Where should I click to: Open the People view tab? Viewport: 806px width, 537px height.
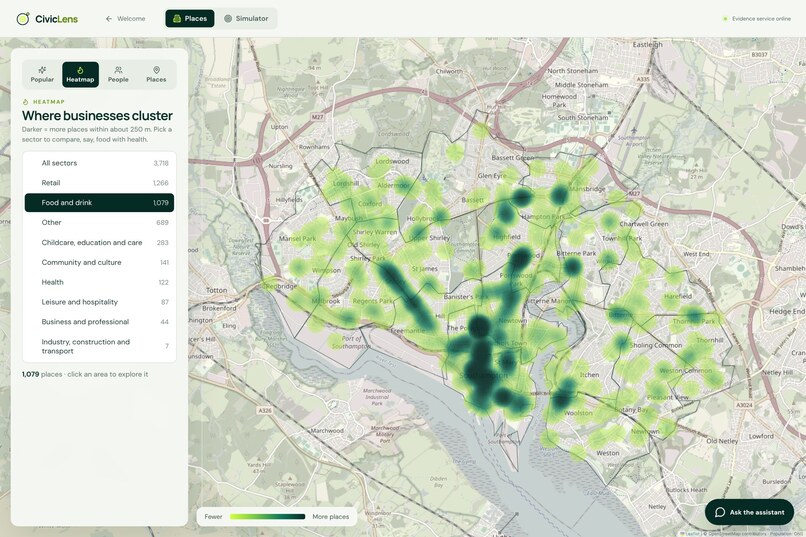[118, 75]
